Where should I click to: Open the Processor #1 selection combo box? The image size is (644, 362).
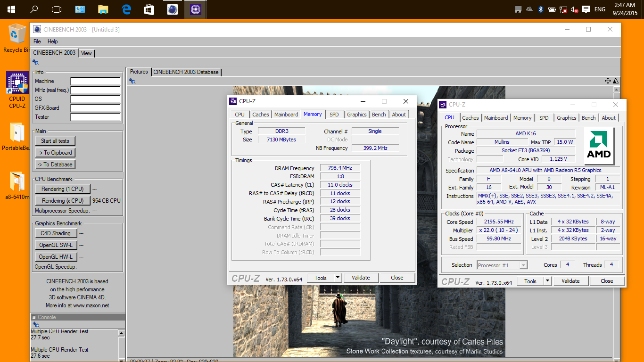(x=502, y=265)
